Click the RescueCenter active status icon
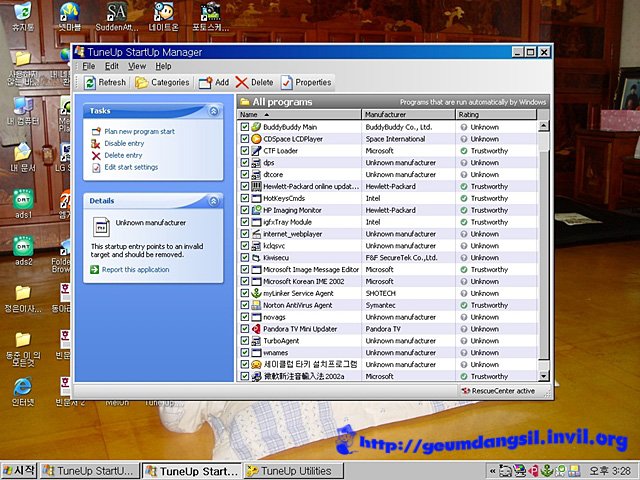 [x=465, y=391]
